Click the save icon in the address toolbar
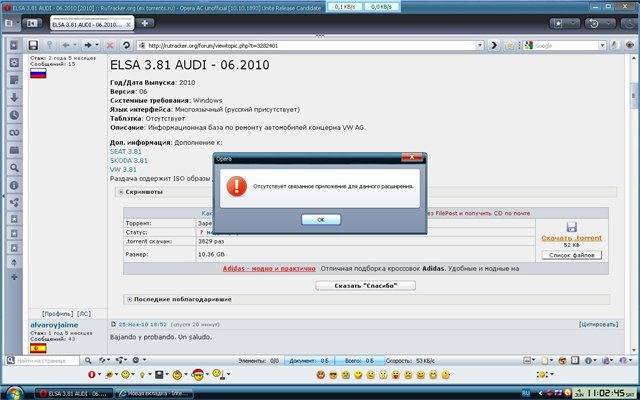The width and height of the screenshot is (640, 400). 33,45
